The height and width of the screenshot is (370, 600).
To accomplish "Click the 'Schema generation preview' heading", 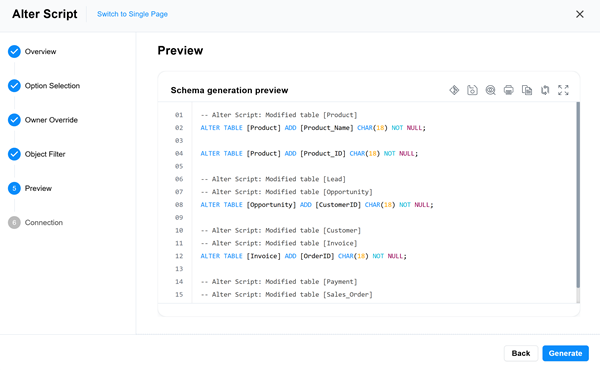I will pos(229,90).
